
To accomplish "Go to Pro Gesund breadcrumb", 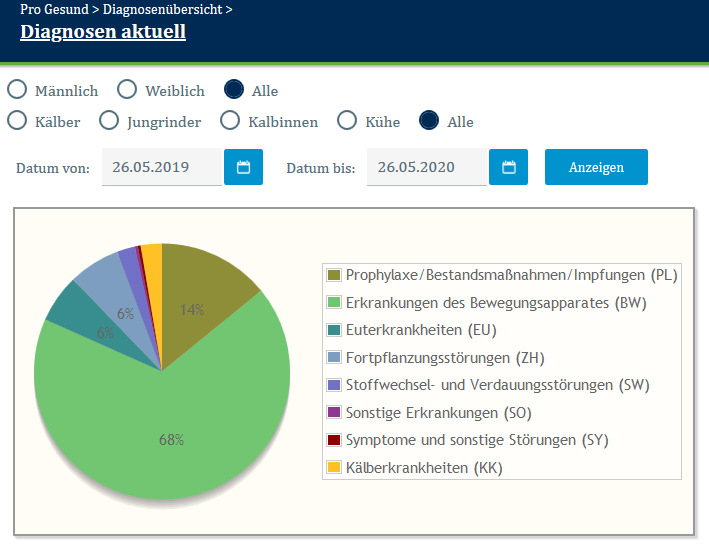I will [54, 9].
